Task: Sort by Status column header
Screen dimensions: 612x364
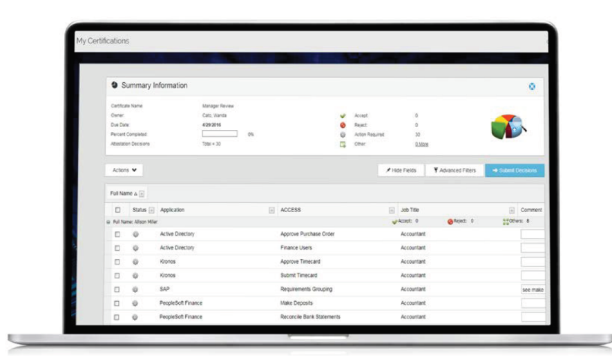Action: [x=140, y=210]
